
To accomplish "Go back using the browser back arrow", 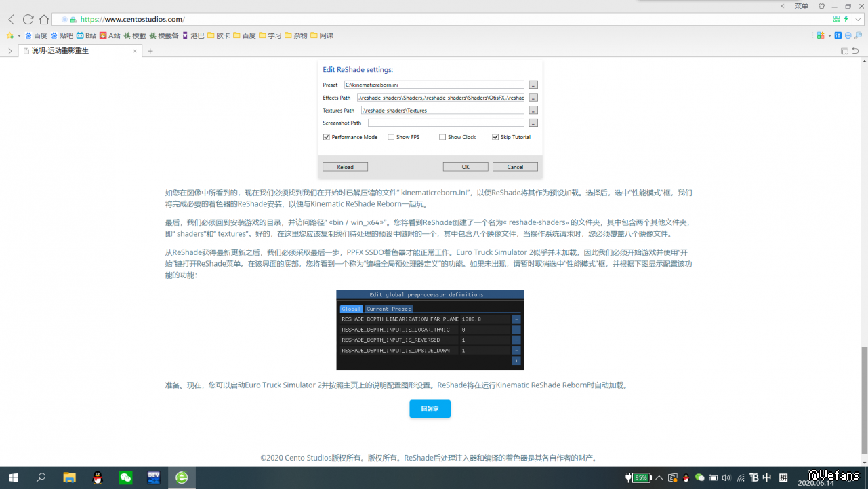I will [12, 20].
